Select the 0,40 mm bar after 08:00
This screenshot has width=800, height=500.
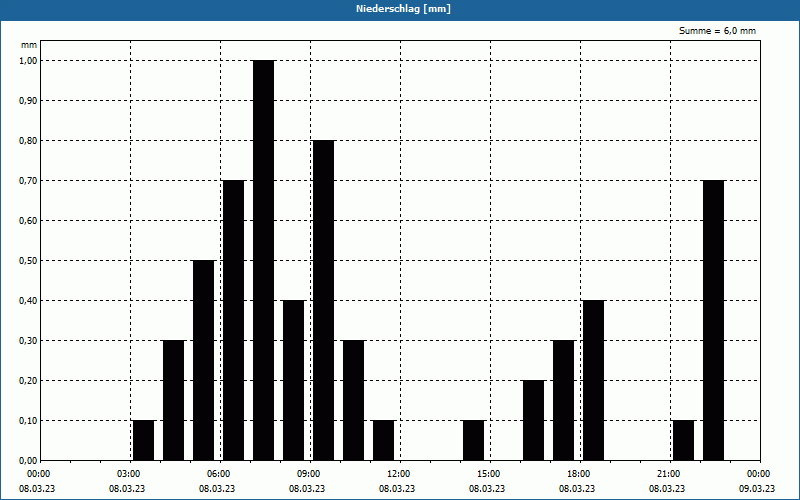click(x=293, y=380)
